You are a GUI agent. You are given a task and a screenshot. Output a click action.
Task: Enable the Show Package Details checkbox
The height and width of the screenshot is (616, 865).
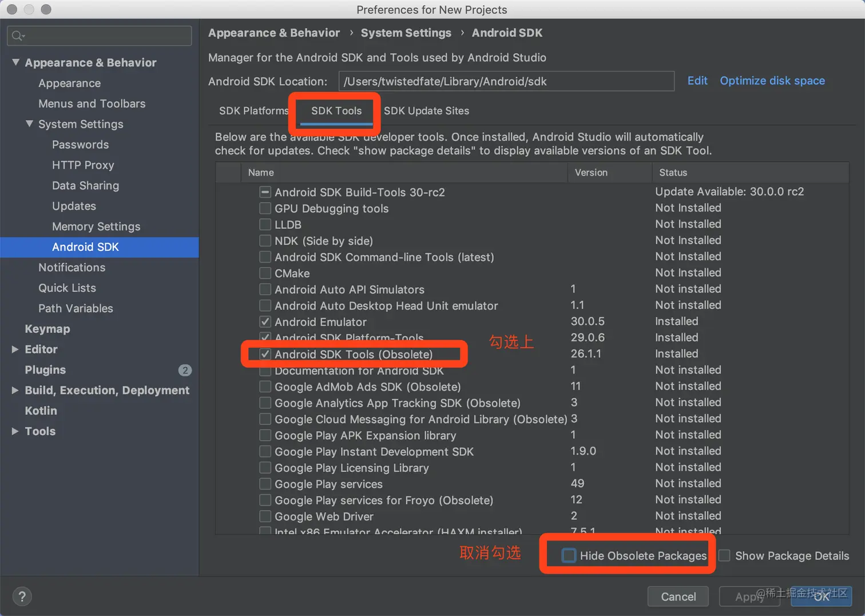pos(724,555)
